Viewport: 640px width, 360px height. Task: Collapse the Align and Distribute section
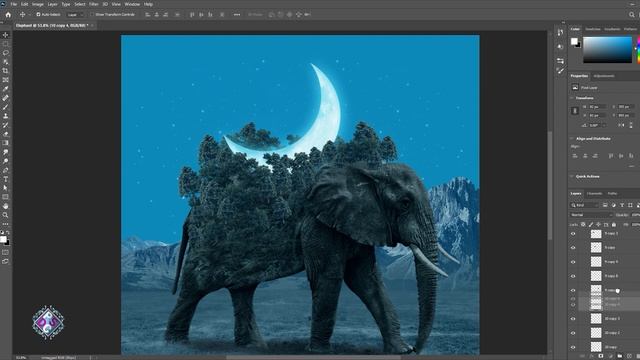(x=572, y=139)
